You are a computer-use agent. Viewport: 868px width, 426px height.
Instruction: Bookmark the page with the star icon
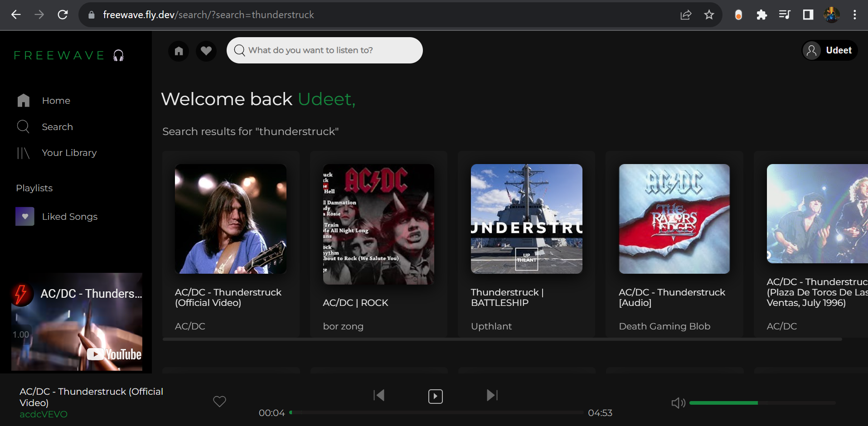coord(709,15)
